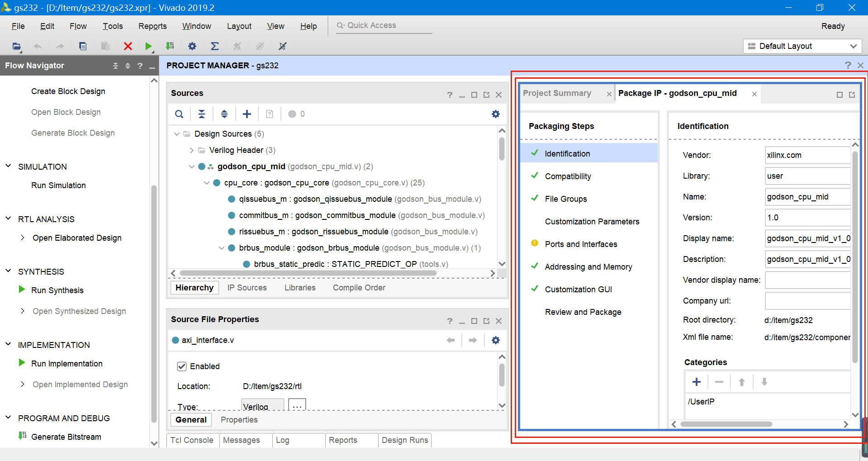The height and width of the screenshot is (461, 868).
Task: Expand Open Elaborated Design
Action: point(22,238)
